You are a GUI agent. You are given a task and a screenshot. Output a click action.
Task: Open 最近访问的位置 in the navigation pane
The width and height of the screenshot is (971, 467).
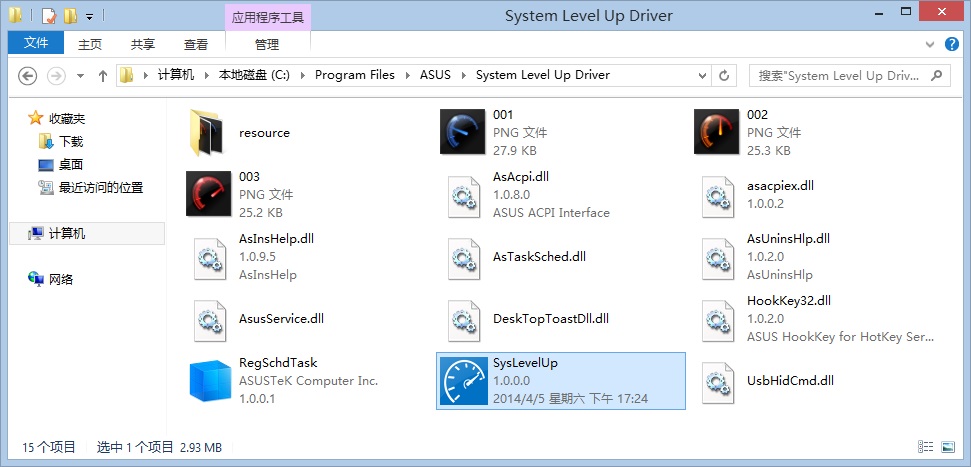click(x=101, y=188)
